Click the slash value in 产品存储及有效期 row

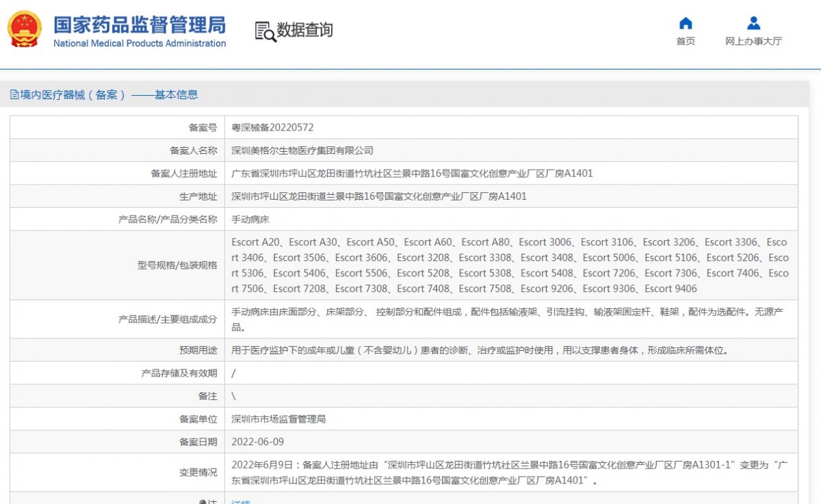click(234, 373)
